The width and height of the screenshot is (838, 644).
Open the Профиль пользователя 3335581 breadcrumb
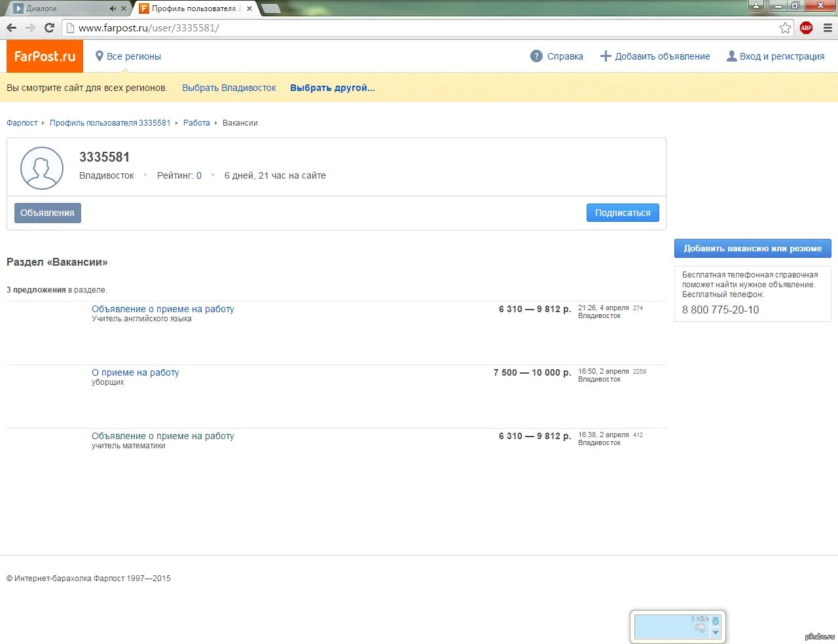110,123
